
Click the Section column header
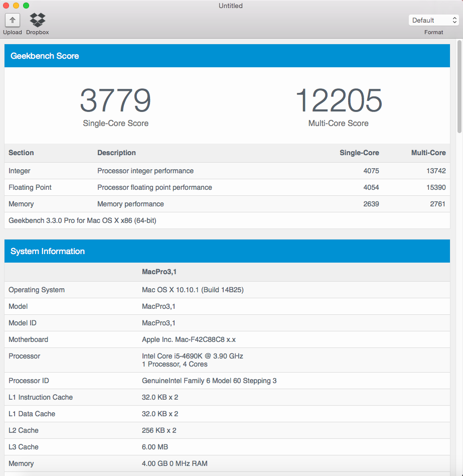[21, 153]
